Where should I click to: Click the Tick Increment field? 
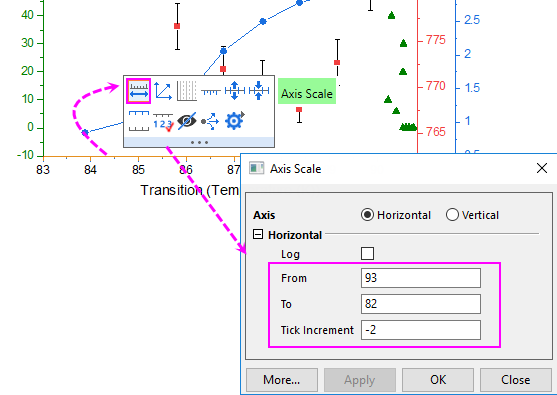point(421,330)
